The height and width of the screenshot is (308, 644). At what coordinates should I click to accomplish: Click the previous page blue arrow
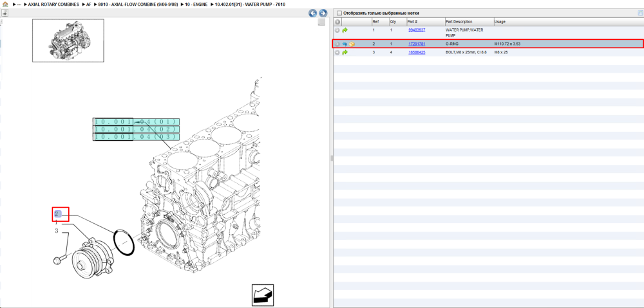(313, 13)
